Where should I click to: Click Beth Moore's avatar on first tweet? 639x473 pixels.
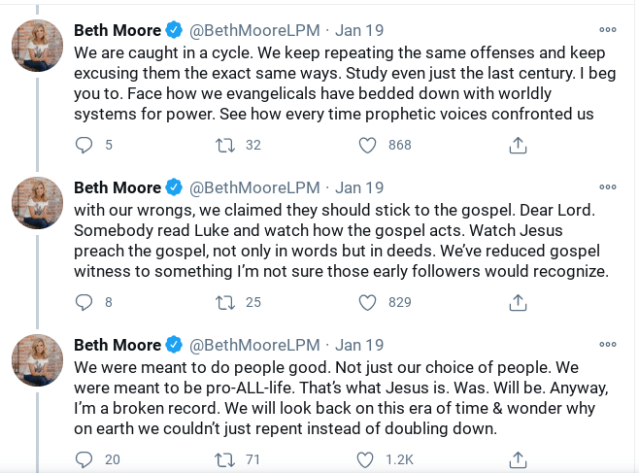37,45
